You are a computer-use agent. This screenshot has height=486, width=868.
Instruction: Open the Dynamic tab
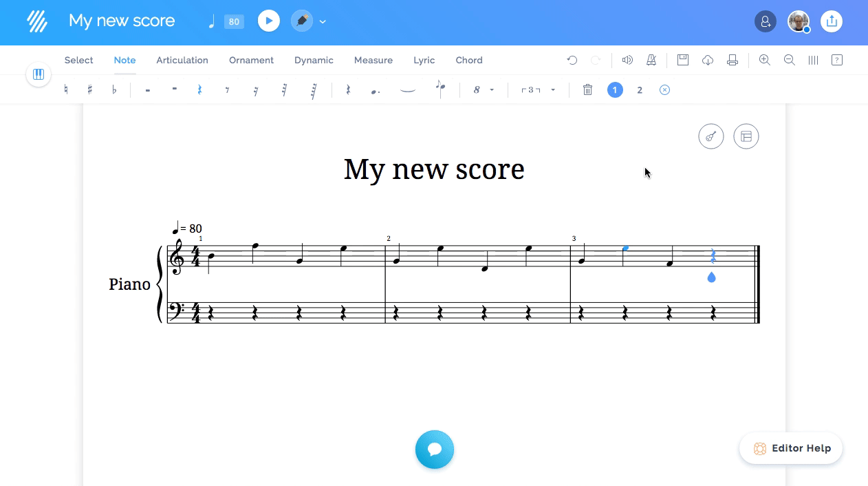314,60
